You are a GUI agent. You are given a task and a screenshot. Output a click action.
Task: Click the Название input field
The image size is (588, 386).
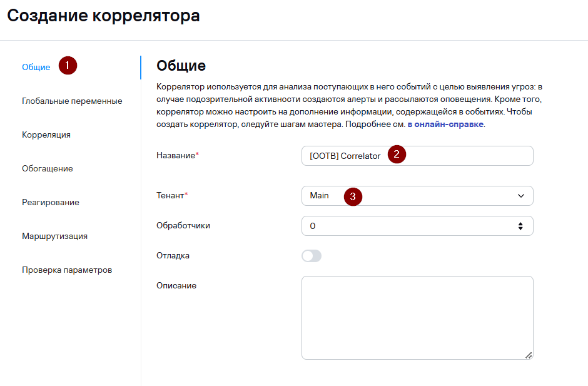(417, 156)
